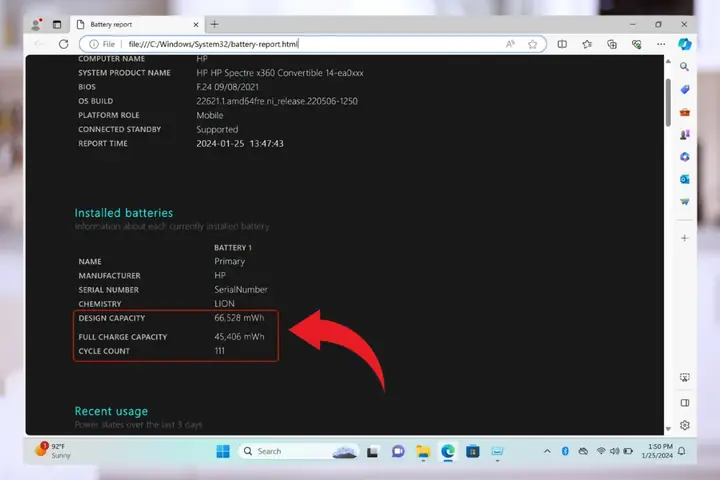Viewport: 720px width, 480px height.
Task: Open Windows Start menu on taskbar
Action: pyautogui.click(x=223, y=452)
